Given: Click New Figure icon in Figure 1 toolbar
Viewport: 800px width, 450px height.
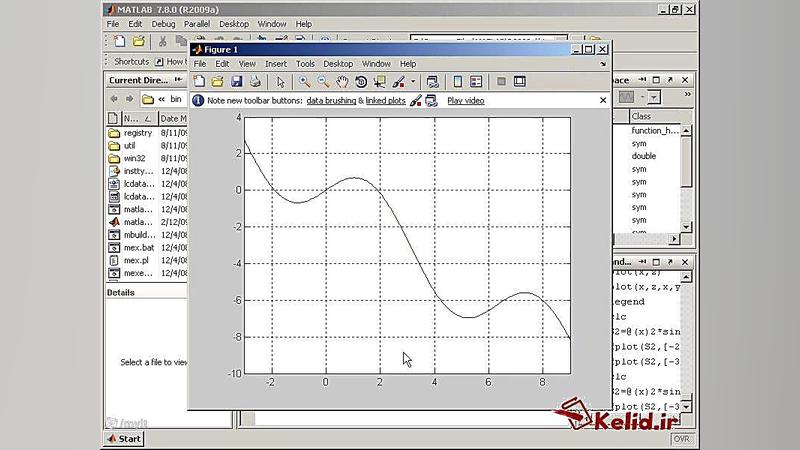Looking at the screenshot, I should tap(199, 82).
